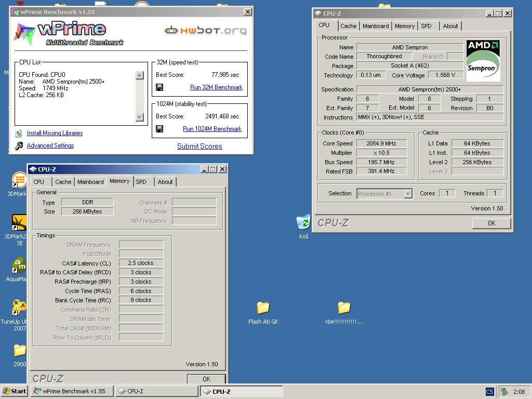The image size is (532, 399).
Task: Run the 1024M Benchmark
Action: pos(212,129)
